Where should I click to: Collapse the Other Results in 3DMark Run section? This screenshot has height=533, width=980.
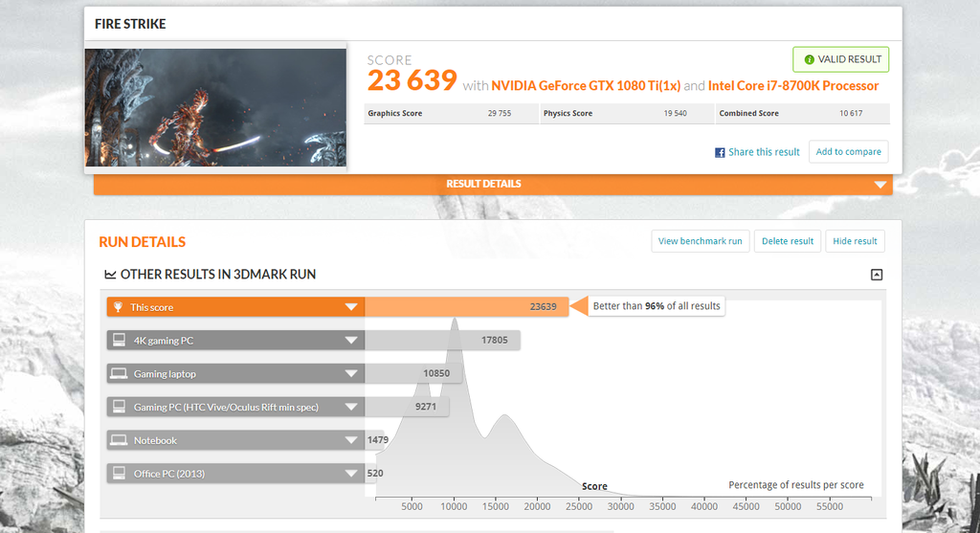[x=877, y=275]
